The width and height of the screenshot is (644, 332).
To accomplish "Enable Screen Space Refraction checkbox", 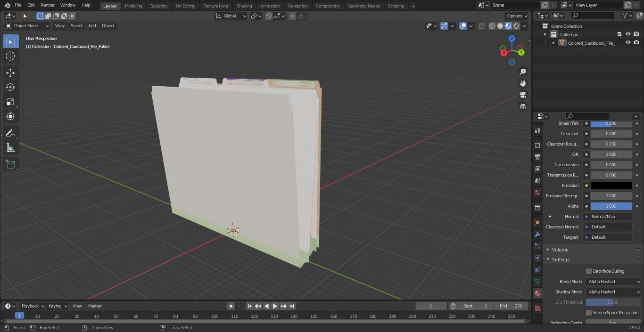I will coord(589,313).
